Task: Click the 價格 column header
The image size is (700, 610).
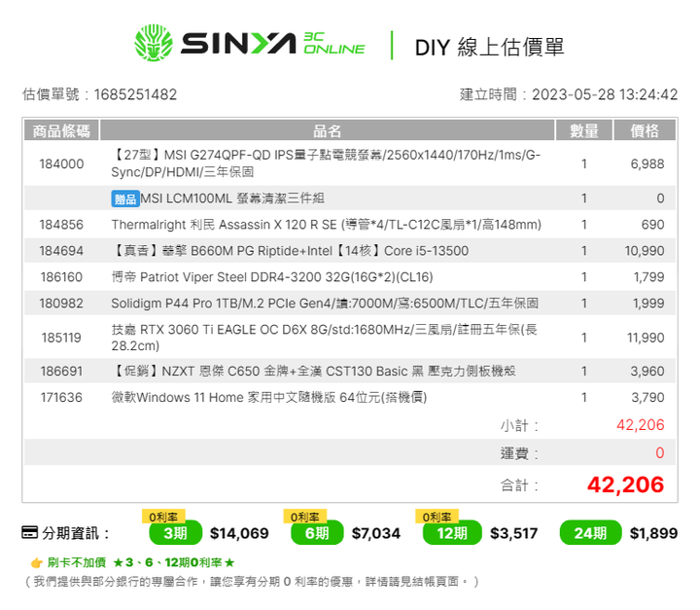Action: [645, 130]
